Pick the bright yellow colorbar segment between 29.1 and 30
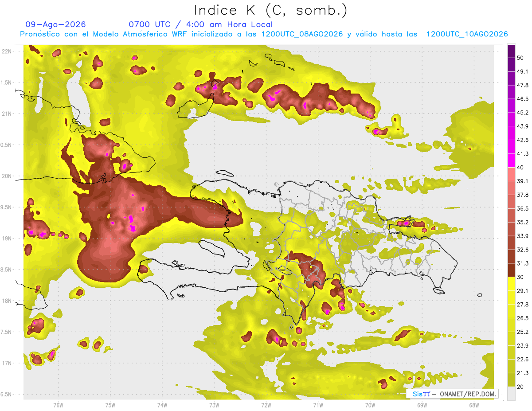This screenshot has height=411, width=532. click(x=512, y=284)
